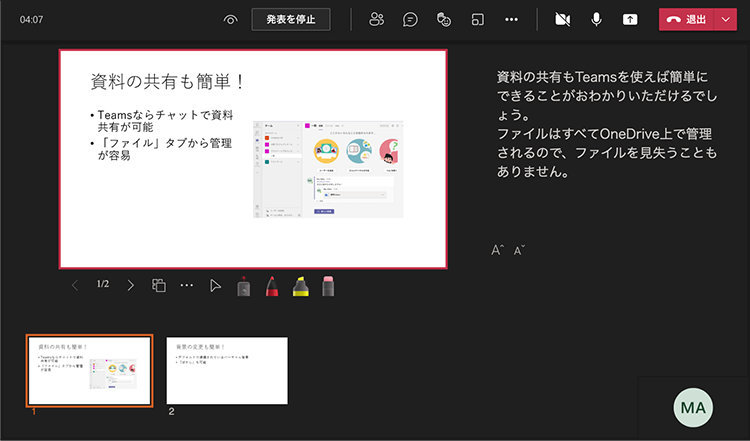The image size is (750, 441).
Task: Click the meeting timer 04:07
Action: pyautogui.click(x=32, y=20)
